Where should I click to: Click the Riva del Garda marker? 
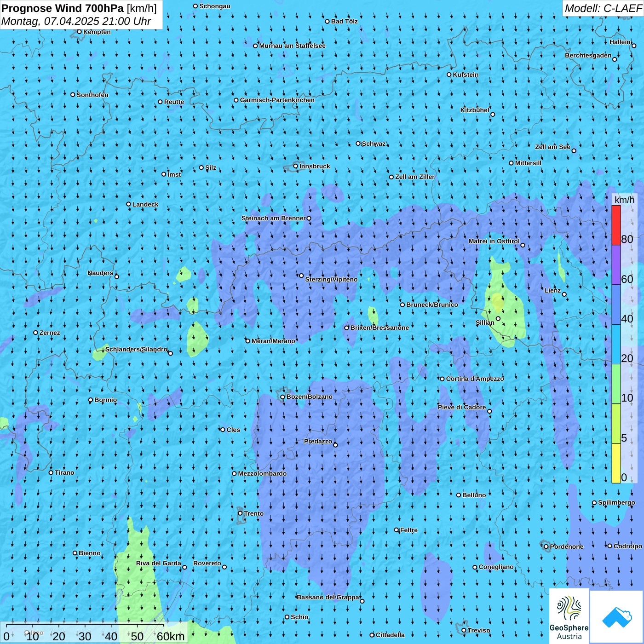184,567
